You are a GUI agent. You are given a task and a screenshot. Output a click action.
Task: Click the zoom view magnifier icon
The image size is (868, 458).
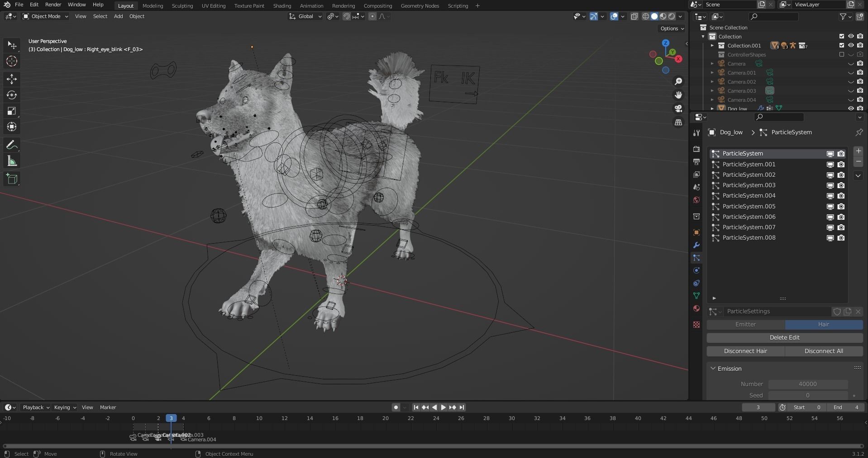coord(678,81)
